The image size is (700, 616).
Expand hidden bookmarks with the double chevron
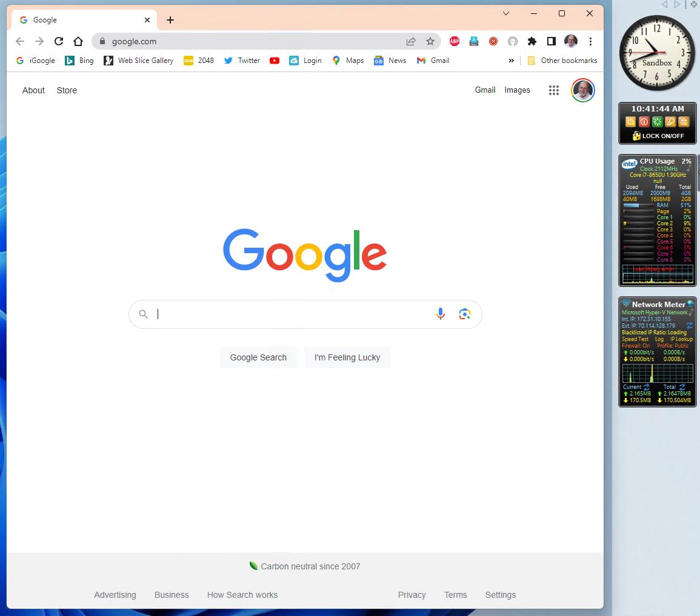tap(511, 61)
